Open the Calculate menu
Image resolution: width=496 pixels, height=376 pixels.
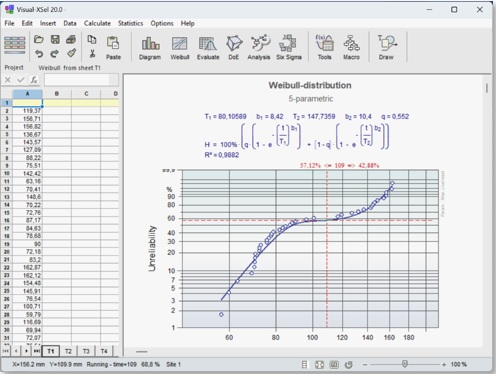(x=97, y=23)
